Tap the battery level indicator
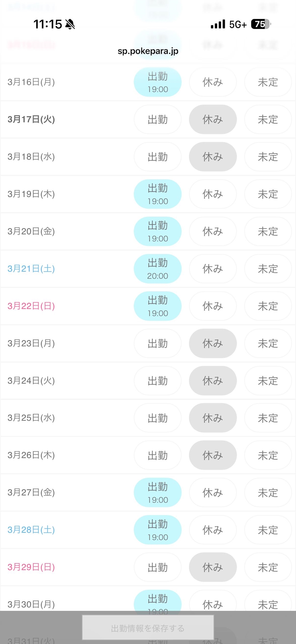 (x=260, y=24)
